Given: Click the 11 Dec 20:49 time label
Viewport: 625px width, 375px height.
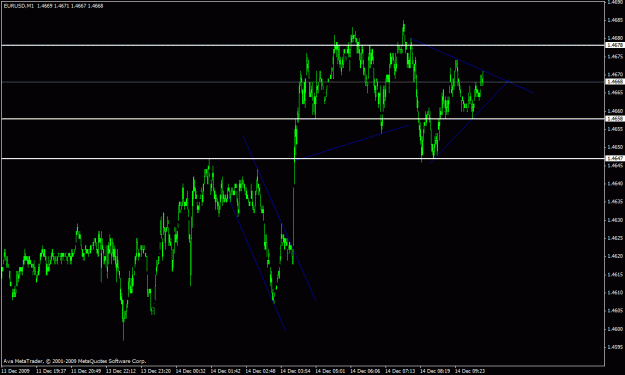Looking at the screenshot, I should [86, 371].
